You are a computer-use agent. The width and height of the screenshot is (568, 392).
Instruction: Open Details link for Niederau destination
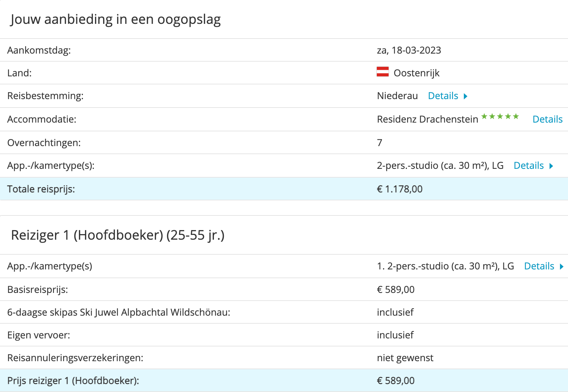click(x=443, y=96)
